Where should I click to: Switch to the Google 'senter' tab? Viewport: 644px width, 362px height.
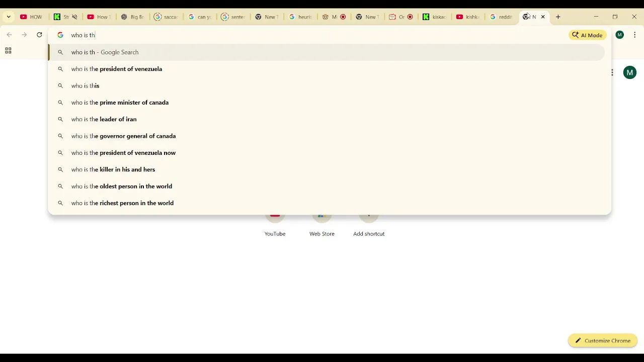233,17
